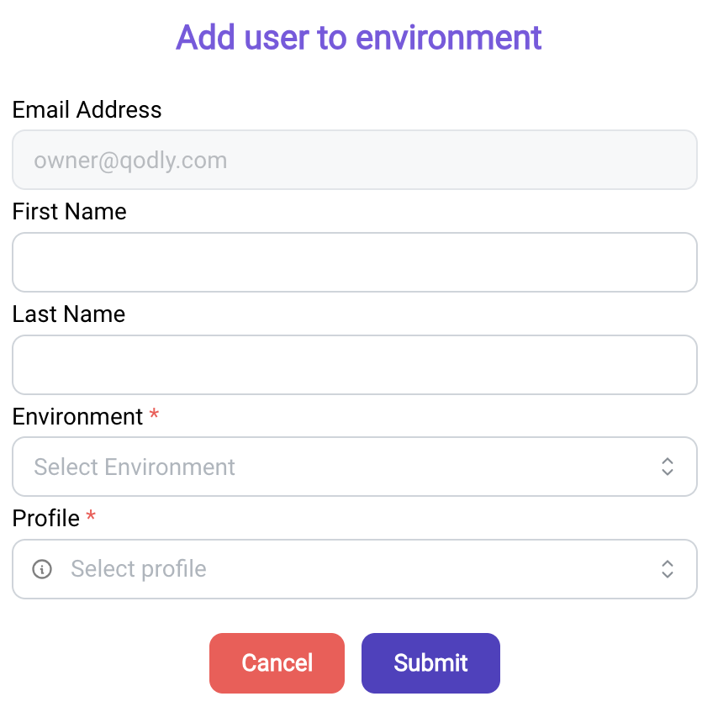Open the Select Environment dropdown
Image resolution: width=718 pixels, height=728 pixels.
click(354, 467)
